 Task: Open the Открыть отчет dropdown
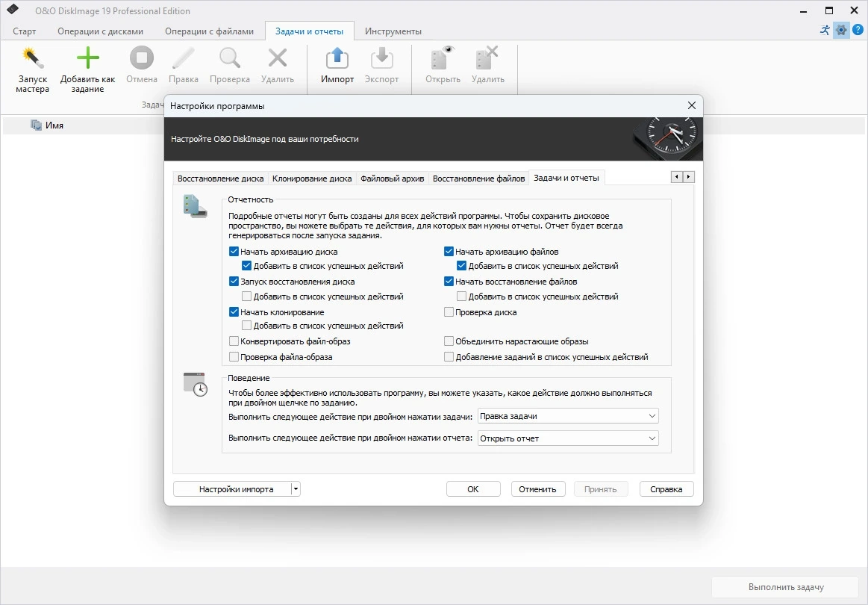568,438
